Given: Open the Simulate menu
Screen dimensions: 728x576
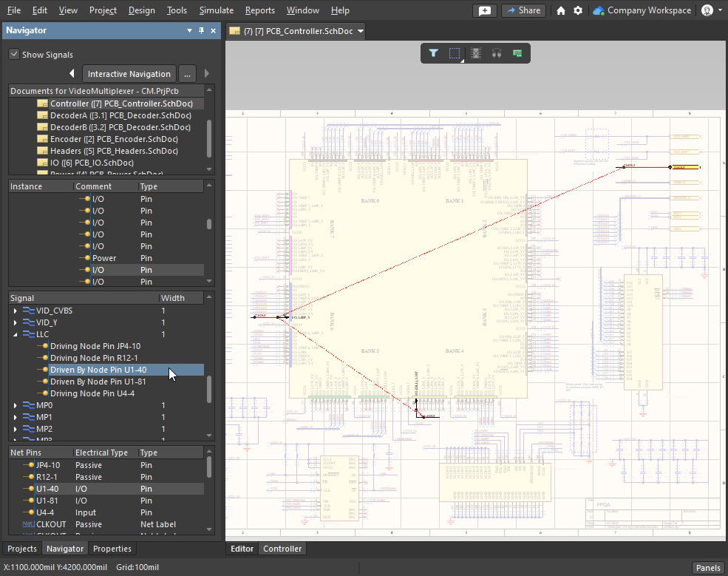Looking at the screenshot, I should tap(216, 10).
